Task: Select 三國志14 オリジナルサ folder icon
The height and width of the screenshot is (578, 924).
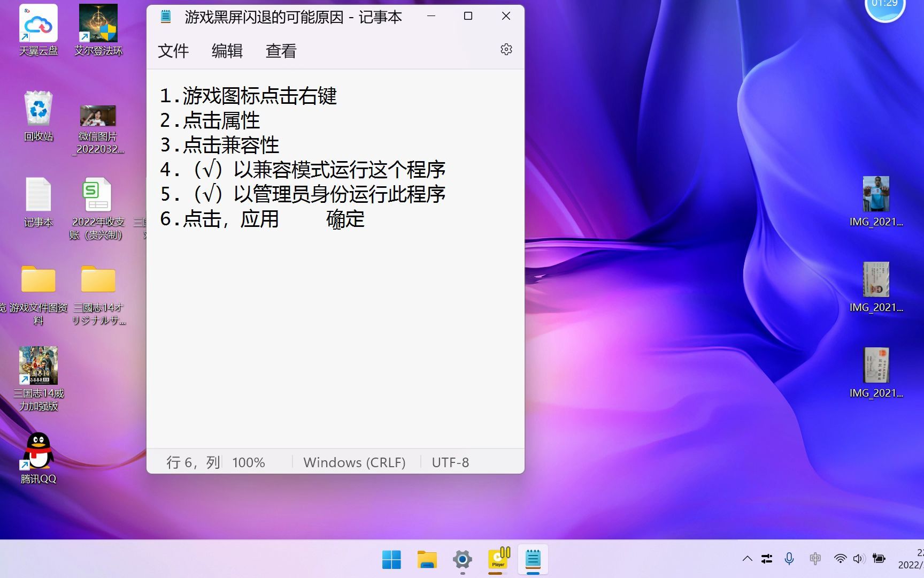Action: coord(98,294)
